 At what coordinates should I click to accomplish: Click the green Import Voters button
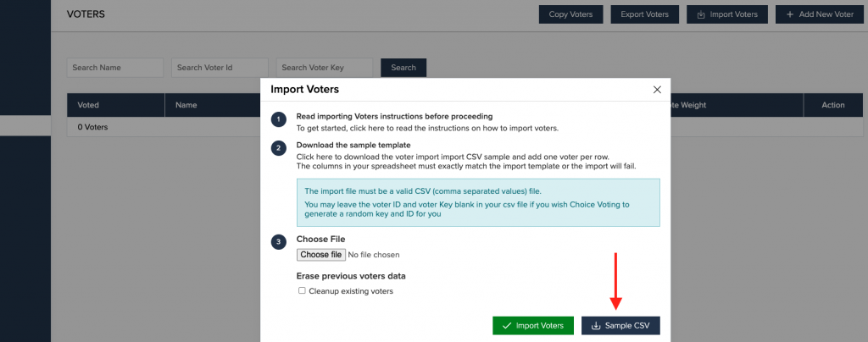point(533,326)
